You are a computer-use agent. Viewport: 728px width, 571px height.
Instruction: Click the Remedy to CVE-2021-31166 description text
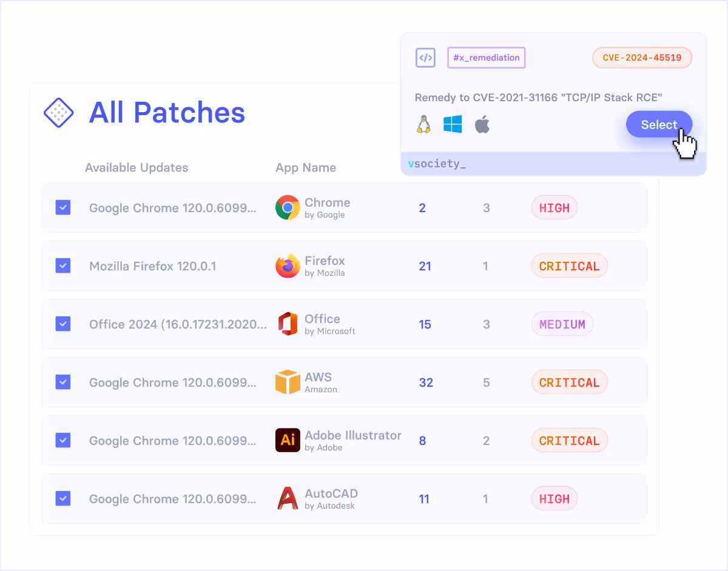point(538,98)
